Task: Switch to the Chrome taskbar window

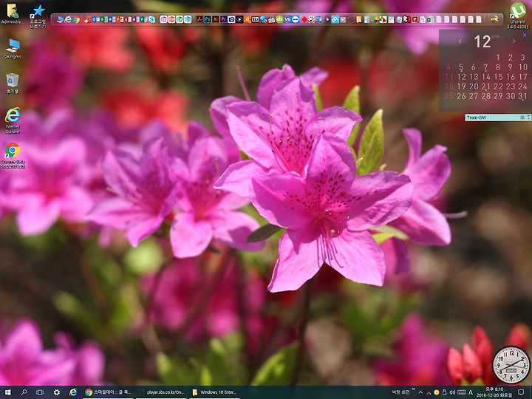Action: point(109,392)
